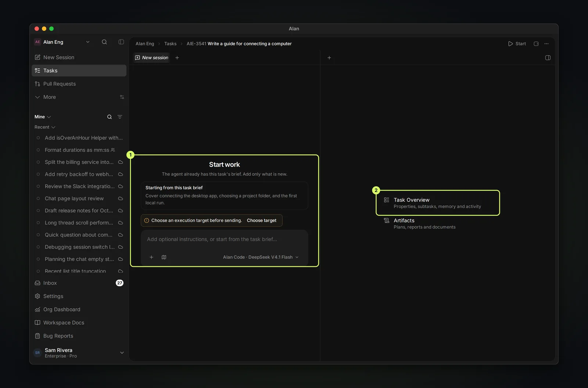This screenshot has width=588, height=388.
Task: Add a new tab next to New session
Action: (177, 58)
